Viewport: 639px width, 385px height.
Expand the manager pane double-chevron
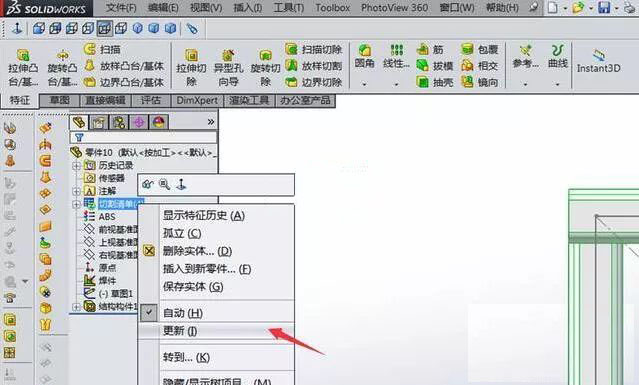click(x=211, y=122)
